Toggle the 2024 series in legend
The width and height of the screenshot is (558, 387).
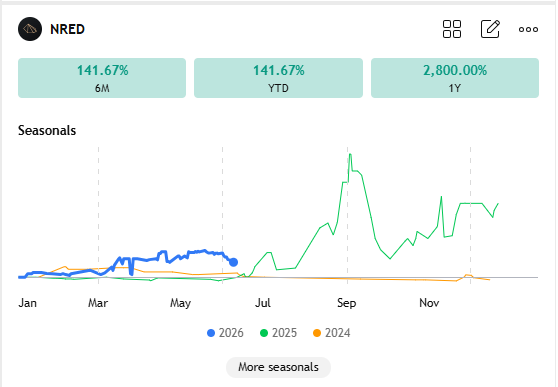332,333
